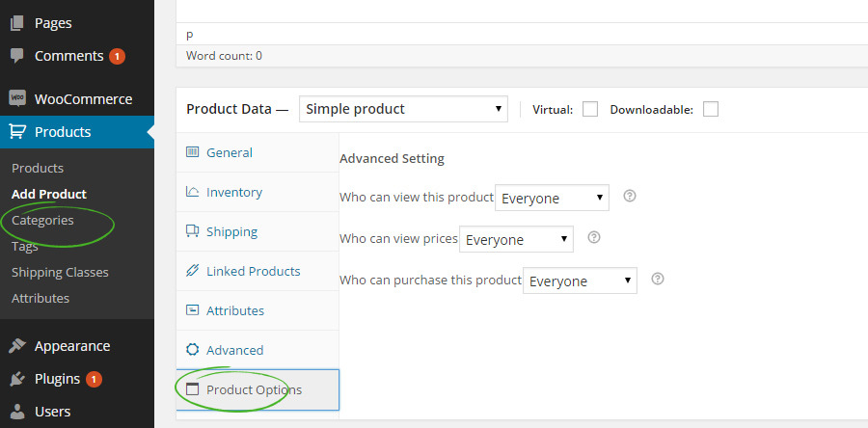Image resolution: width=868 pixels, height=428 pixels.
Task: Click the Plugins plug icon
Action: (x=17, y=379)
